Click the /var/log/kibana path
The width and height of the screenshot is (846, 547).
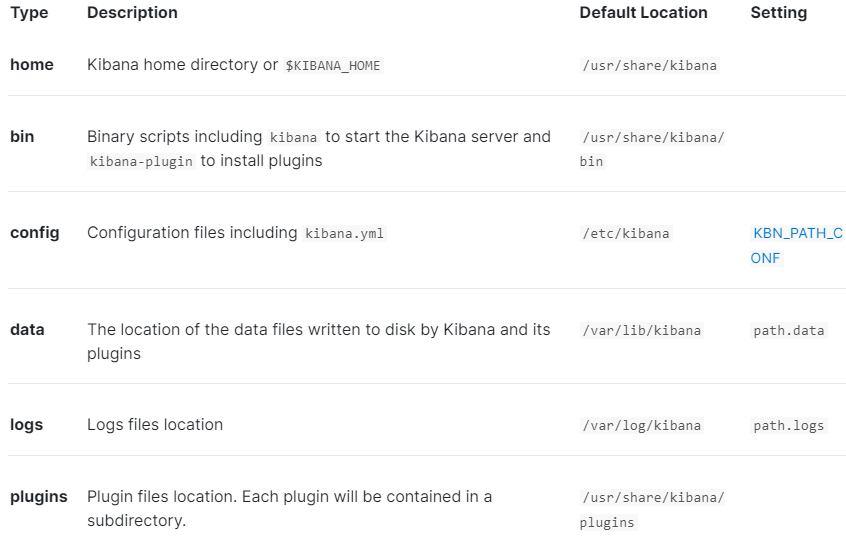[642, 426]
